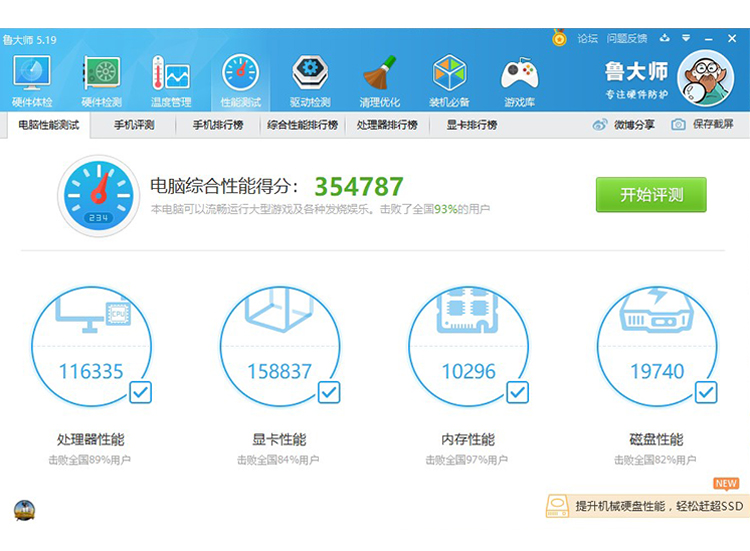Open the 装机必备 software box icon

pyautogui.click(x=449, y=81)
